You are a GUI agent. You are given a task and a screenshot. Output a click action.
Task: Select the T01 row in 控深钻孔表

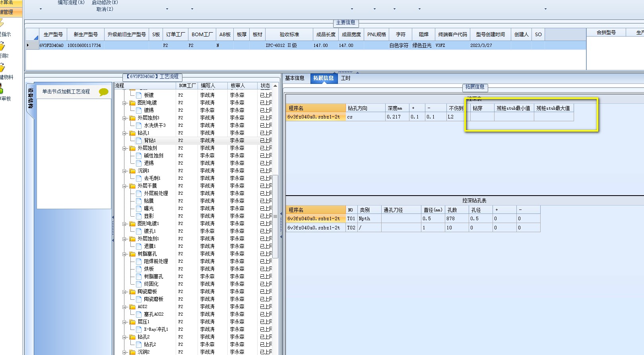413,219
